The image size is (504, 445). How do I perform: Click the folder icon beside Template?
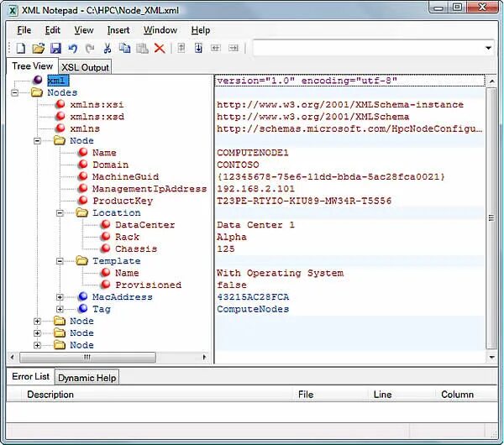point(82,260)
